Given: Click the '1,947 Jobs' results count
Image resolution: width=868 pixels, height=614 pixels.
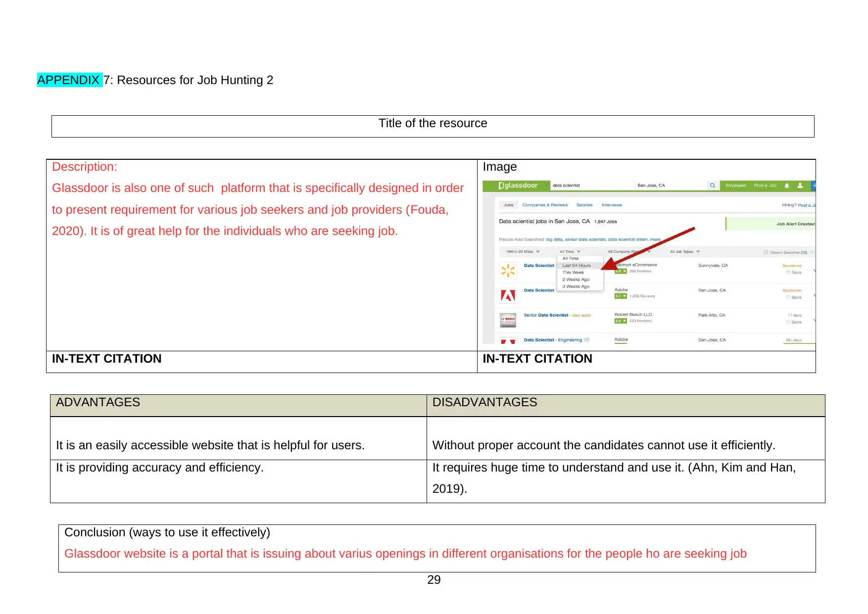Looking at the screenshot, I should click(606, 222).
